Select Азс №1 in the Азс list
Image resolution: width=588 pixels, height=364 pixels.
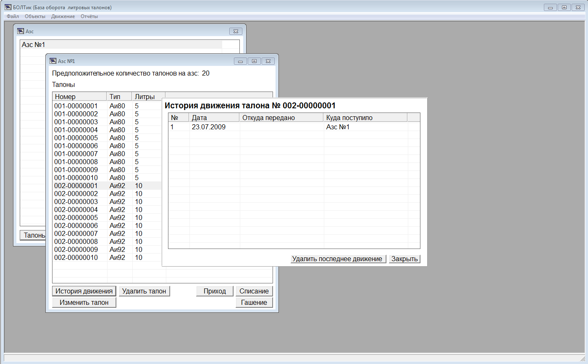pyautogui.click(x=34, y=45)
